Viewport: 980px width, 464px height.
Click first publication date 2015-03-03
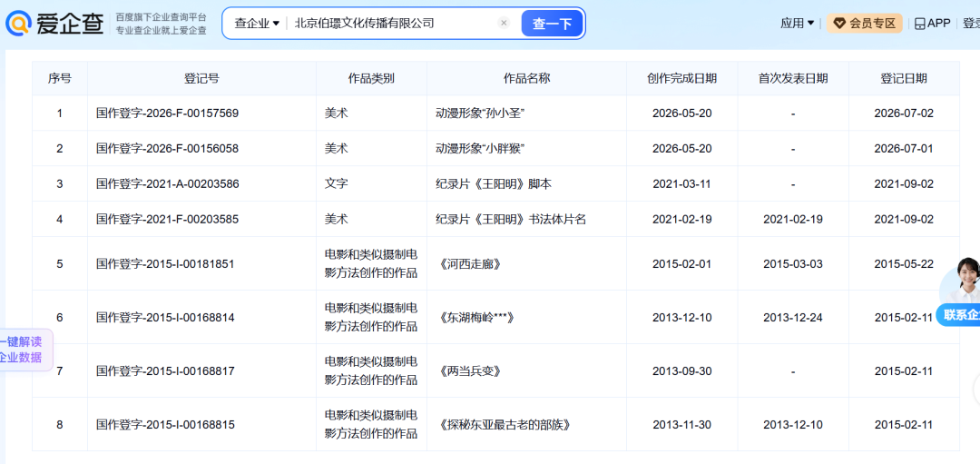[793, 263]
